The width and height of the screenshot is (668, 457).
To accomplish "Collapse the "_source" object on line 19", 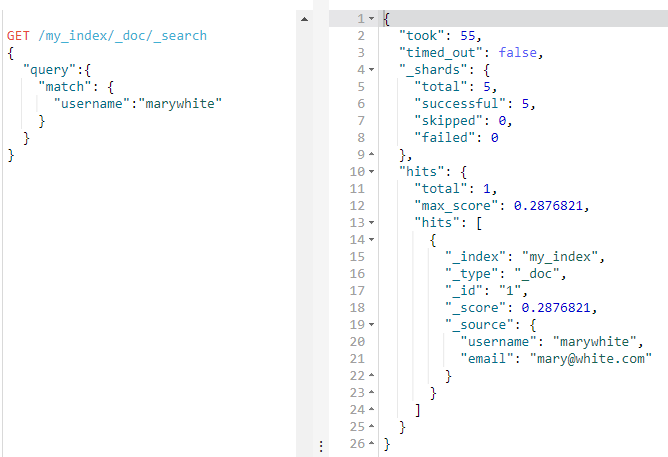I will pos(371,325).
